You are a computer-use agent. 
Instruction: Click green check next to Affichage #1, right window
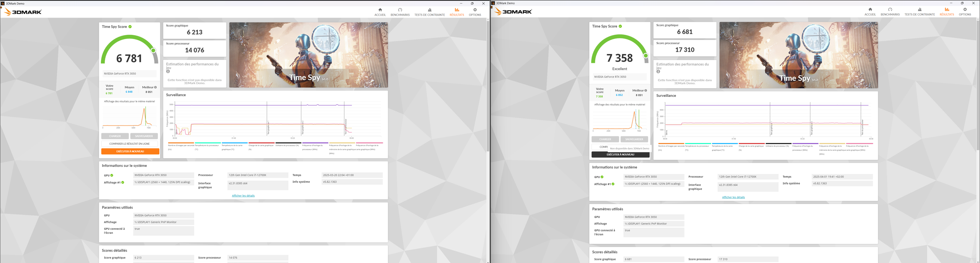pyautogui.click(x=613, y=184)
